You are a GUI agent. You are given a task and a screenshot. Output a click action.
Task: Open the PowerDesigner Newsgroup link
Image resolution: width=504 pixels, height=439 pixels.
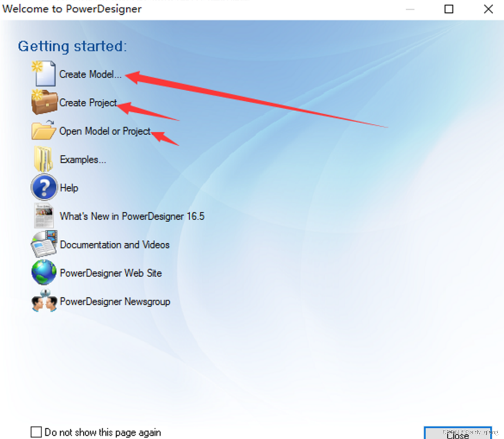[115, 301]
